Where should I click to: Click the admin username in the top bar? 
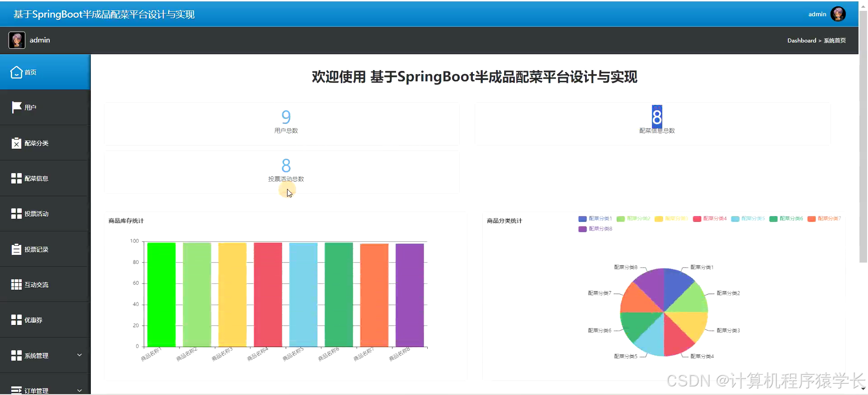pos(817,14)
